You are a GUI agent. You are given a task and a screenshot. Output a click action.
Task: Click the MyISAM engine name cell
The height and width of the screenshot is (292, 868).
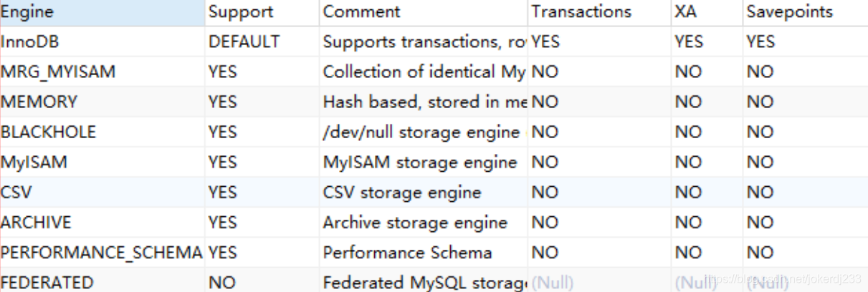[x=102, y=162]
